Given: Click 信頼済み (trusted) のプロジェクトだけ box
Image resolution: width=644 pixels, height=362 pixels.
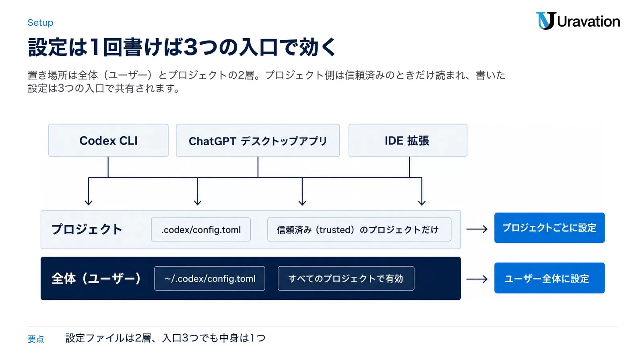Looking at the screenshot, I should click(x=359, y=230).
